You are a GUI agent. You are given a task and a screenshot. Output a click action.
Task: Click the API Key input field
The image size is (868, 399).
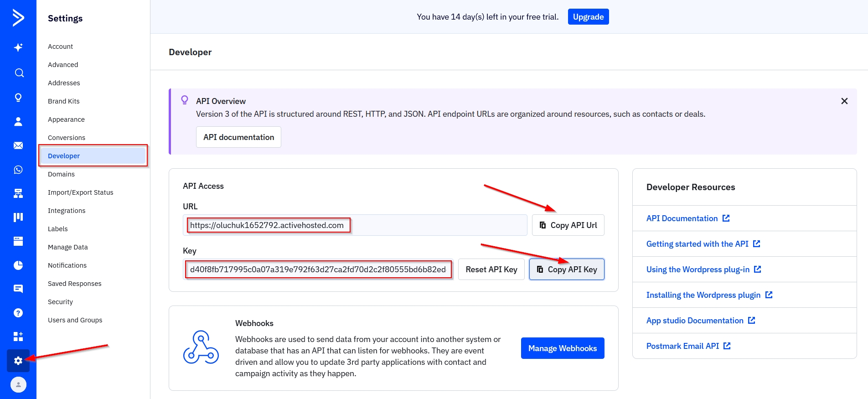318,269
